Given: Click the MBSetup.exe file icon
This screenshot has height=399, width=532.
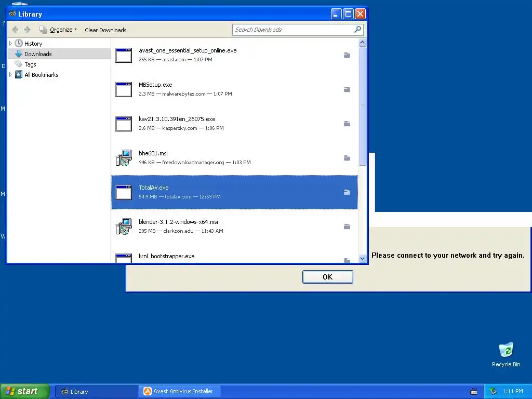Looking at the screenshot, I should click(124, 89).
